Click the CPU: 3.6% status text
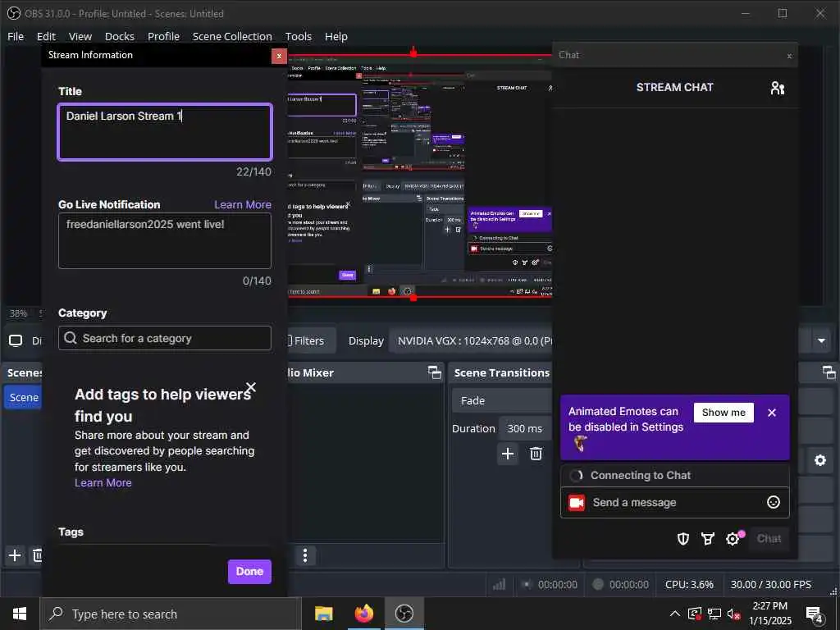Screen dimensions: 840x630 tap(689, 584)
